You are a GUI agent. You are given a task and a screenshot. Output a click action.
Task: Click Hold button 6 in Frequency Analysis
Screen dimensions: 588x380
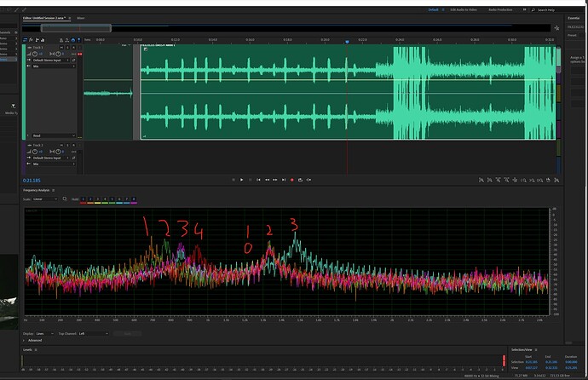119,199
